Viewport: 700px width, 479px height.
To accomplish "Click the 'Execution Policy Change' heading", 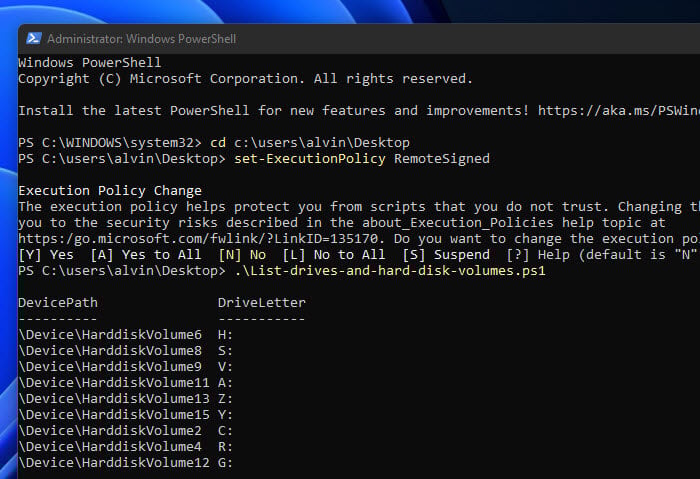I will click(x=110, y=191).
